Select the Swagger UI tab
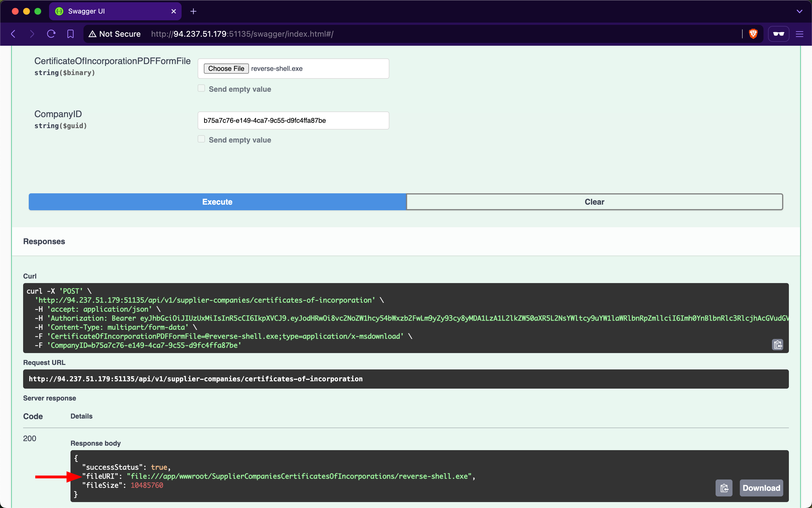Image resolution: width=812 pixels, height=508 pixels. click(x=115, y=11)
